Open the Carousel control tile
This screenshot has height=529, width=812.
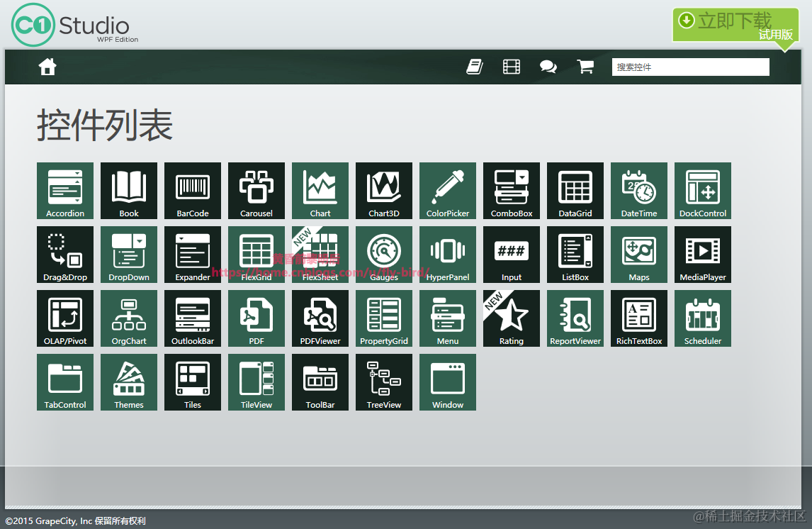256,191
